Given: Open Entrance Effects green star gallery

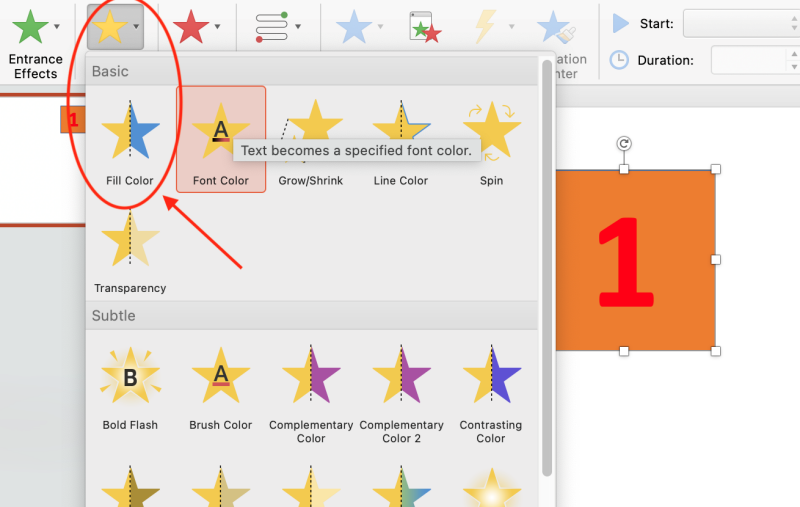Looking at the screenshot, I should point(30,27).
